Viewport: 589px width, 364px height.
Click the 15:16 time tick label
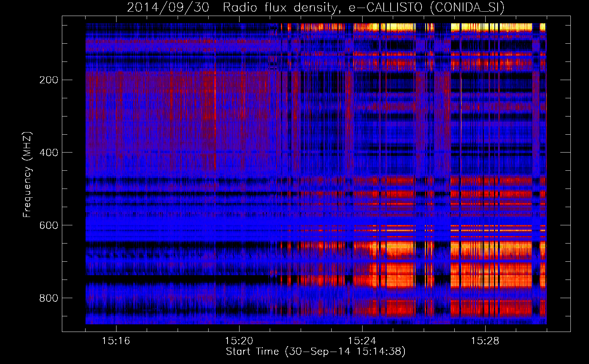pos(116,341)
